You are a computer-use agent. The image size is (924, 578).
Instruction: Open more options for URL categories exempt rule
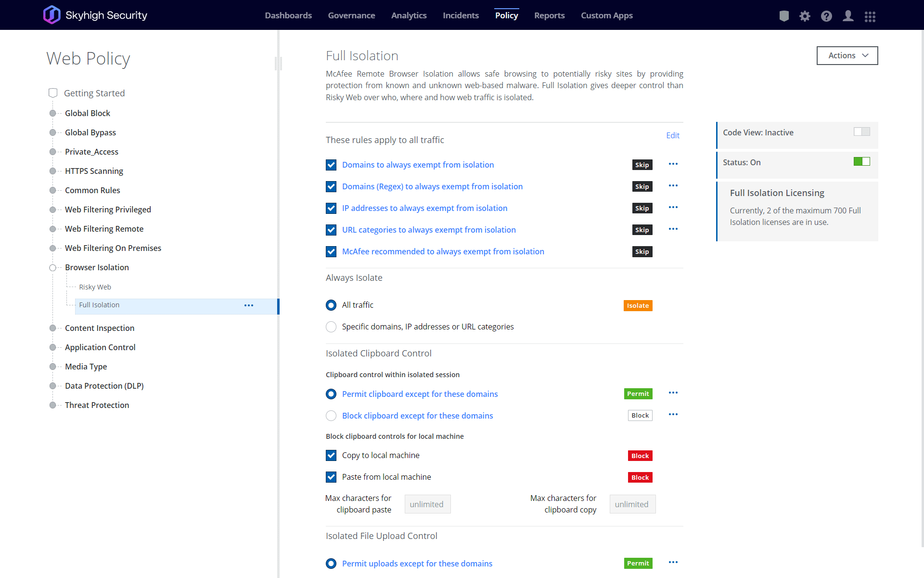[x=673, y=229]
